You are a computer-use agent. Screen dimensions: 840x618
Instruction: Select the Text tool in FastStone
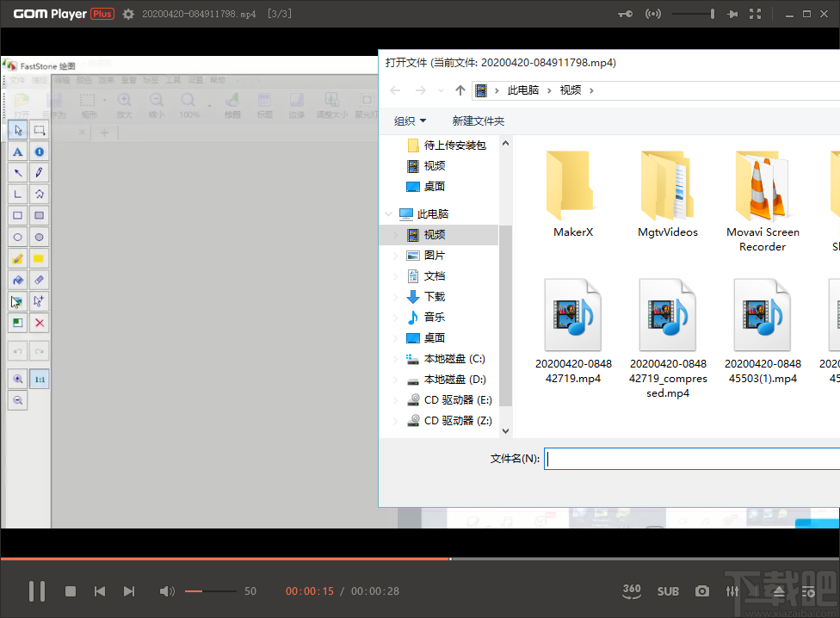(x=17, y=151)
